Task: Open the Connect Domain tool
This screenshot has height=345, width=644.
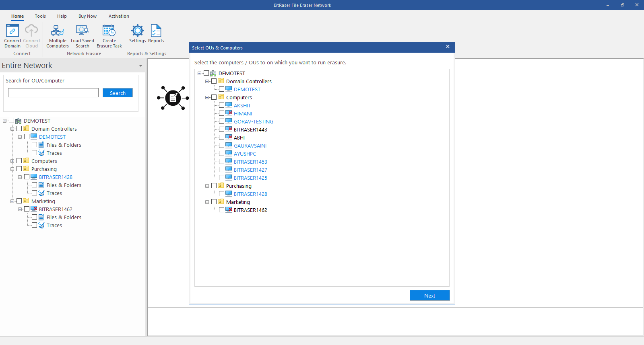Action: pyautogui.click(x=12, y=36)
